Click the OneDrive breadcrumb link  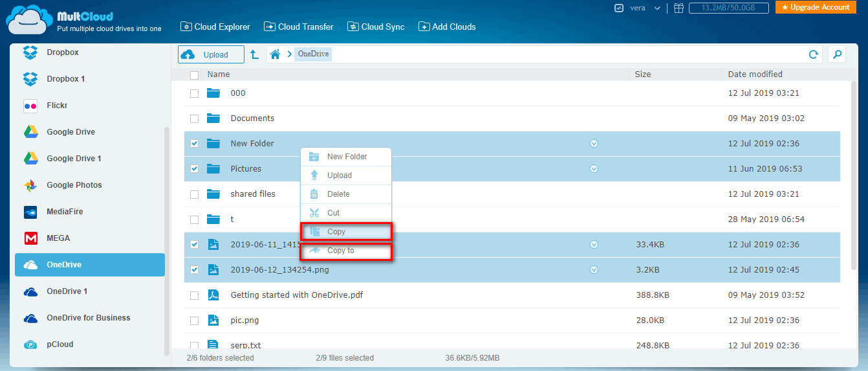point(313,54)
